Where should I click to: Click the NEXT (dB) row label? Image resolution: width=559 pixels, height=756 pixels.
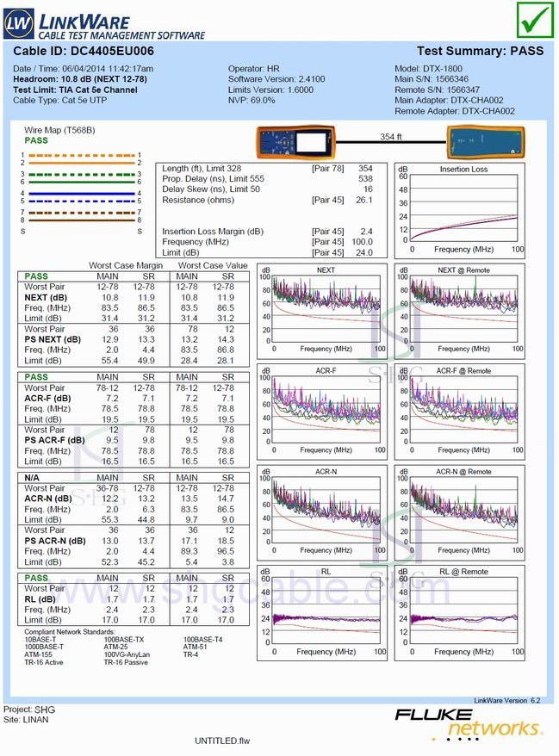coord(46,298)
